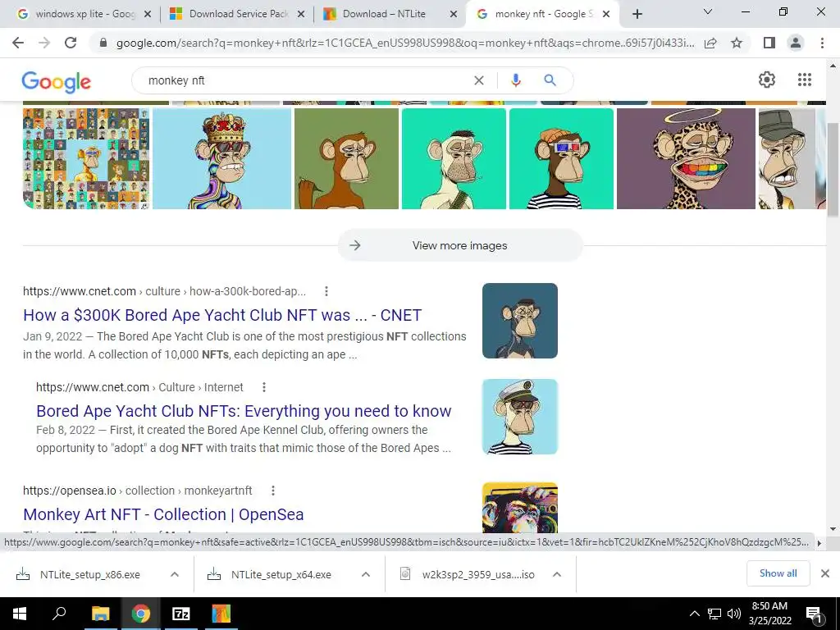Clear the Google search box text

[479, 80]
